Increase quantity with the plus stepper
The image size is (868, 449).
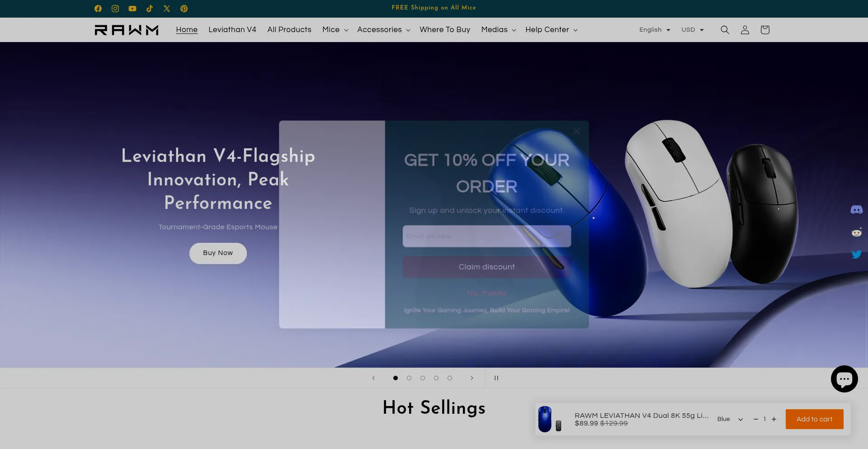click(x=774, y=419)
